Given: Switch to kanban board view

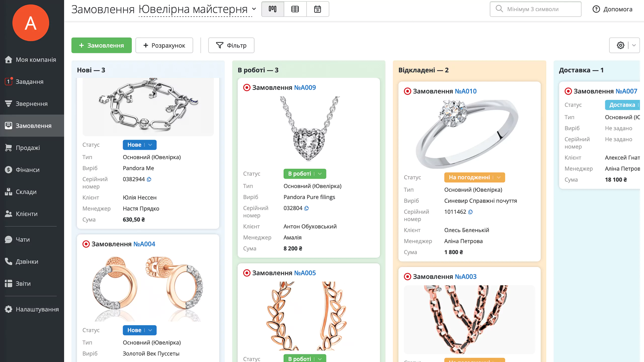Looking at the screenshot, I should pyautogui.click(x=273, y=9).
